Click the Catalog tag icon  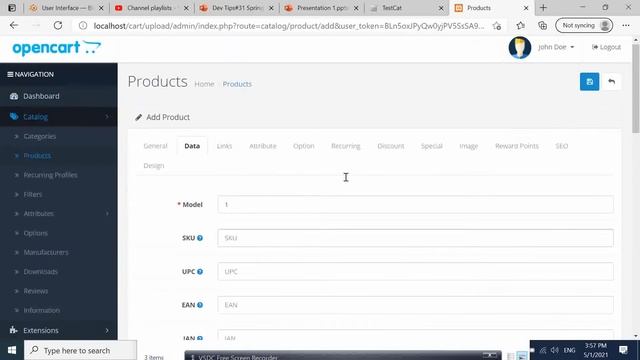coord(14,117)
